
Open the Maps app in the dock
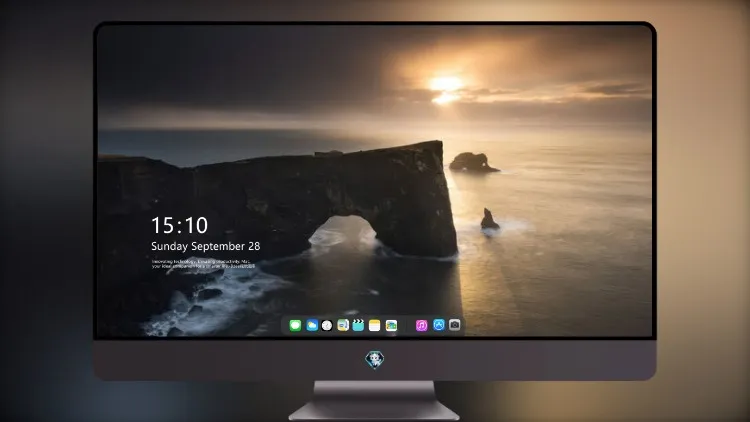[343, 325]
